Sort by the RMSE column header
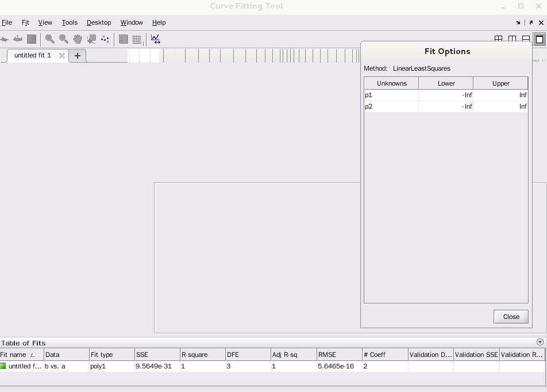Image resolution: width=547 pixels, height=392 pixels. point(340,355)
